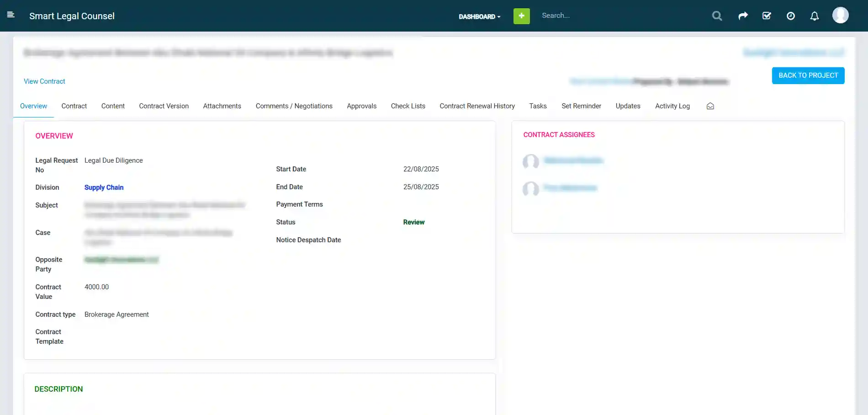Viewport: 868px width, 415px height.
Task: Open the sidebar hamburger menu
Action: tap(11, 15)
